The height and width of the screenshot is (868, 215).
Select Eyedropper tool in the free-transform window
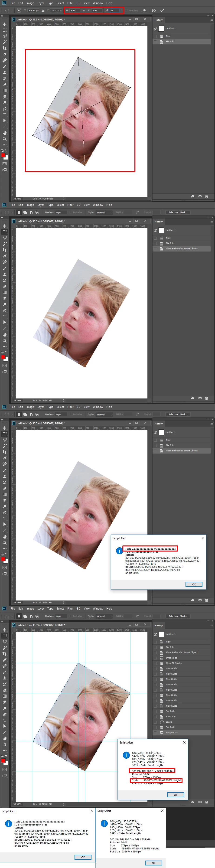point(5,54)
